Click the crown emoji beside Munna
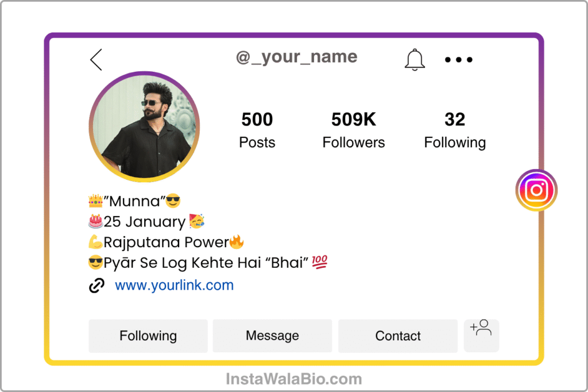 [96, 201]
